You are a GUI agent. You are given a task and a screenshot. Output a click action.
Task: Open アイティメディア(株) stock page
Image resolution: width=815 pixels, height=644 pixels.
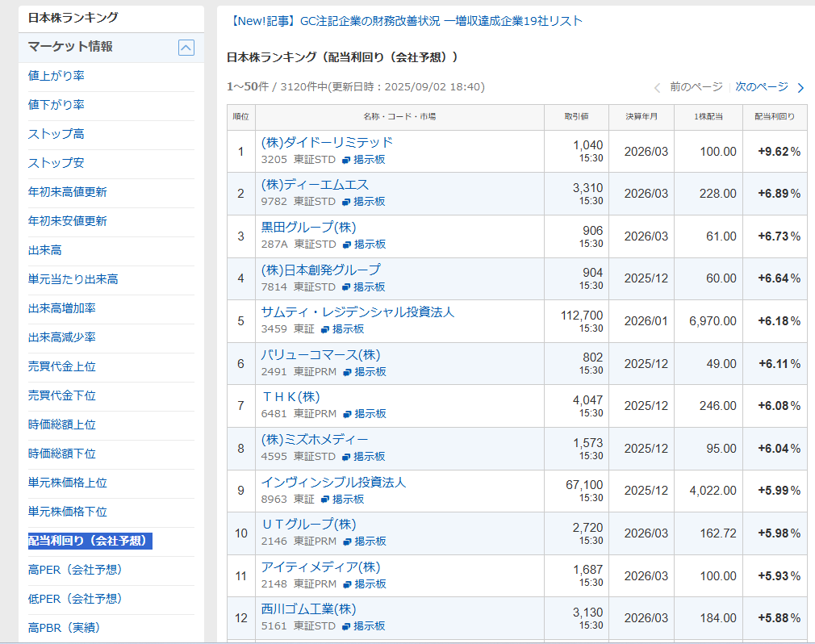(x=320, y=567)
